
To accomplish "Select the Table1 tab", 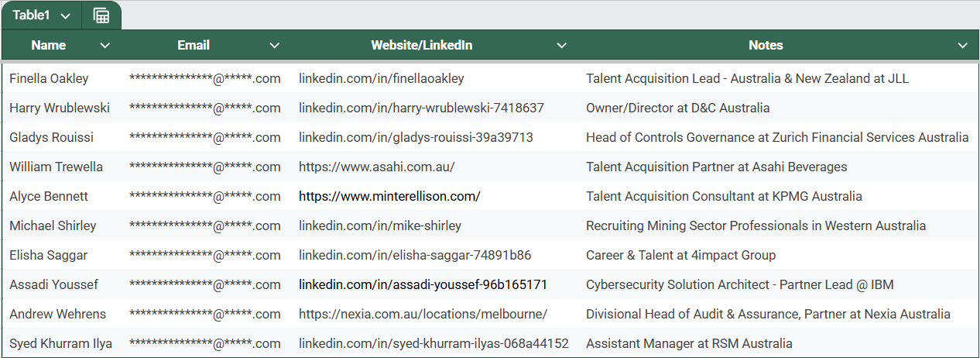I will click(32, 15).
